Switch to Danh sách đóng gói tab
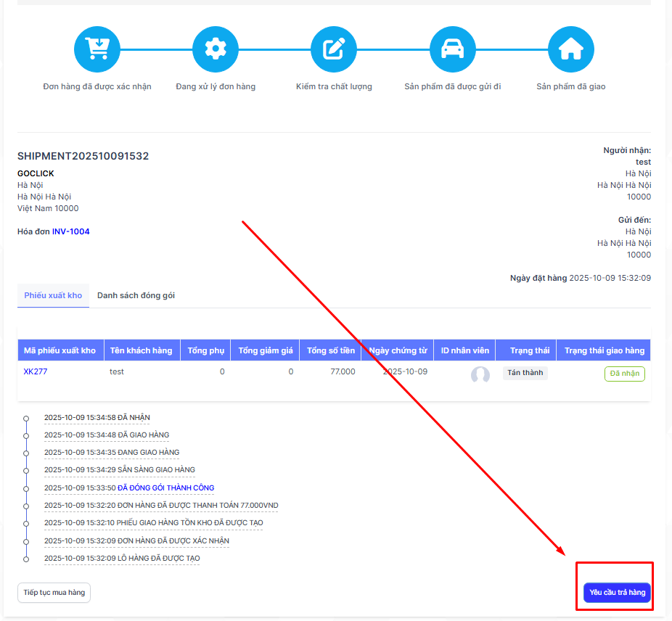 point(136,296)
